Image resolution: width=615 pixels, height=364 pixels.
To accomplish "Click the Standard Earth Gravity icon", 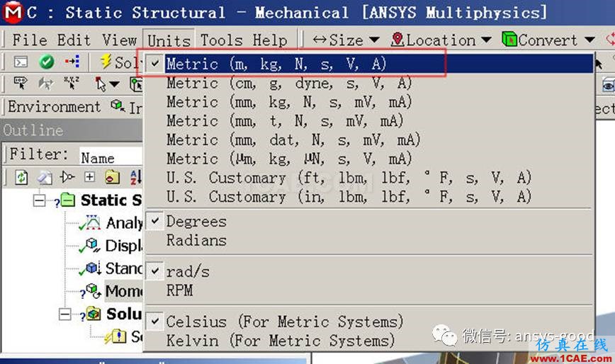I will [x=94, y=268].
